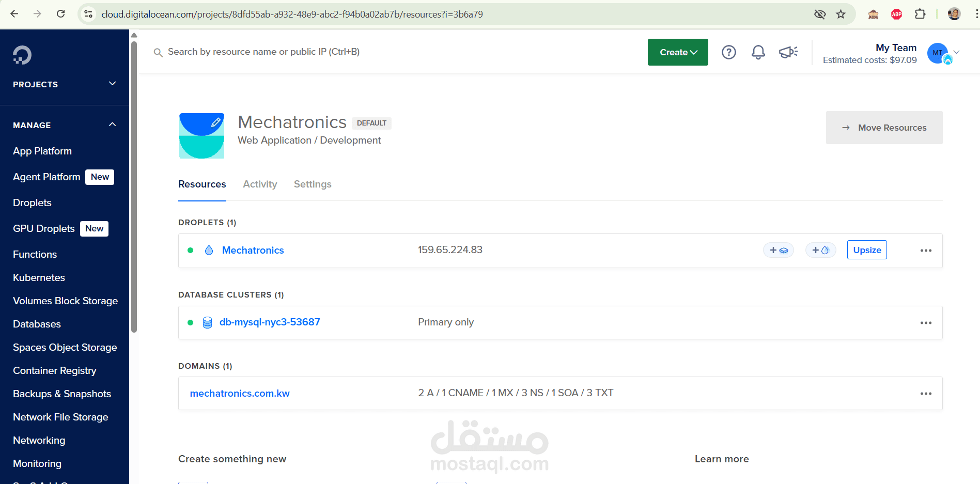Focus the resource name search field

[263, 52]
